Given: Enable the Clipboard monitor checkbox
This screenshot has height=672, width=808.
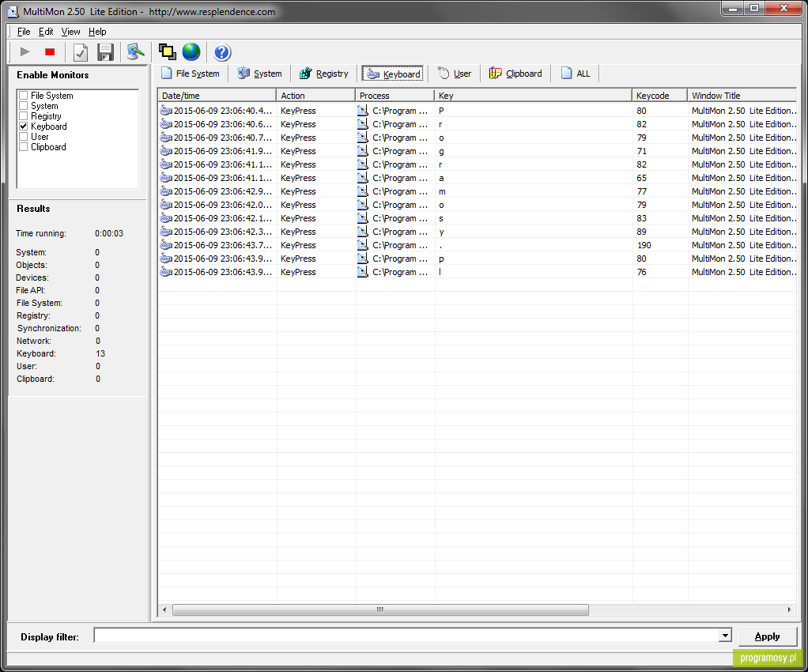Looking at the screenshot, I should (x=23, y=147).
